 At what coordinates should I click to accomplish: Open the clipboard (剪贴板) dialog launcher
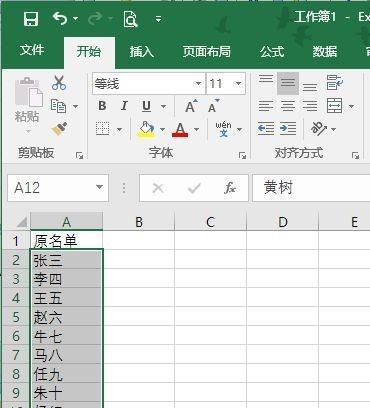[x=79, y=155]
